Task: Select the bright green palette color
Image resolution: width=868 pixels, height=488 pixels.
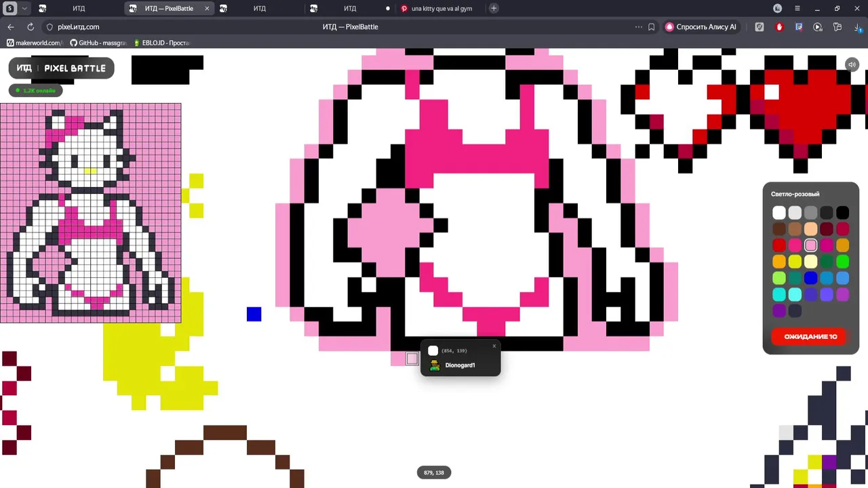Action: coord(842,262)
